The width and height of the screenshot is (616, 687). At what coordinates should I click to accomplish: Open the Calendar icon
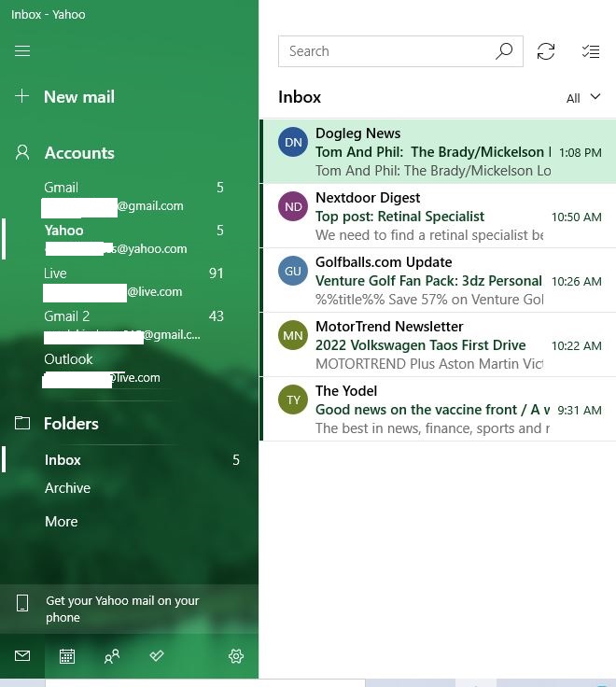[x=67, y=656]
